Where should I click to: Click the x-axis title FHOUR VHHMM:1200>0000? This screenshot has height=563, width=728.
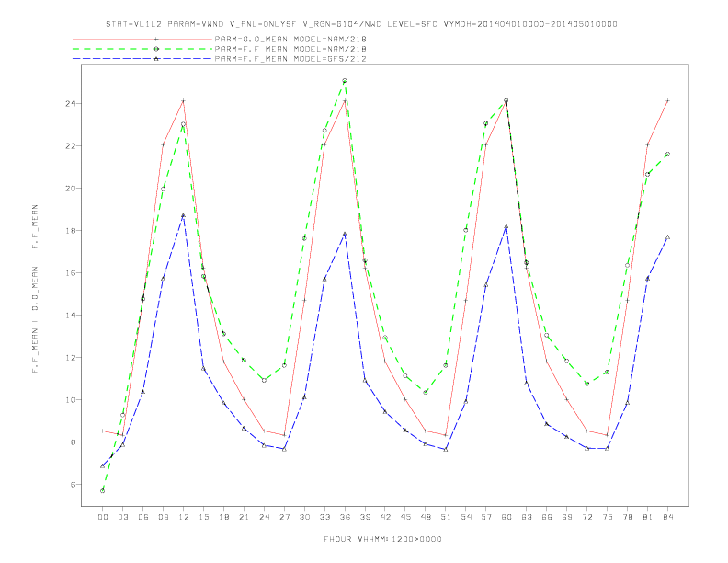tap(382, 539)
